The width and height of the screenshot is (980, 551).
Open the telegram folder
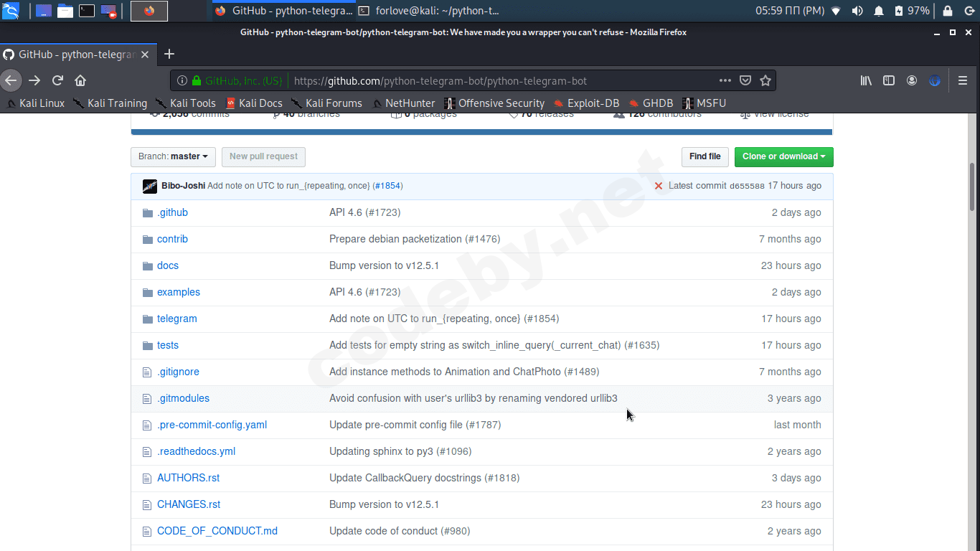point(176,319)
